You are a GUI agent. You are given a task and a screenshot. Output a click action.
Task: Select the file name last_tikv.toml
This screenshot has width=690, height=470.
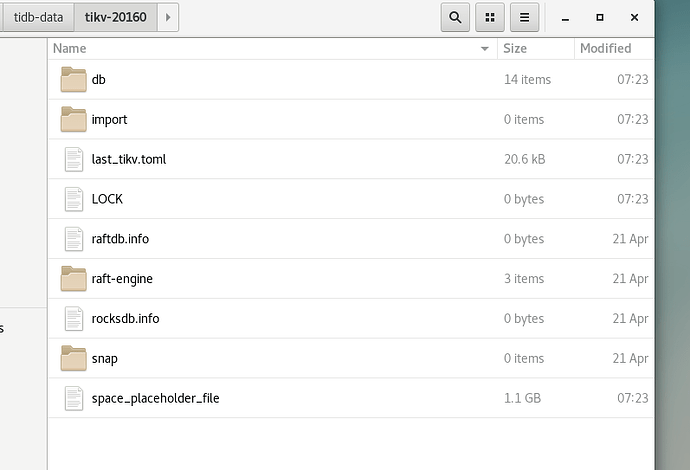(x=129, y=159)
